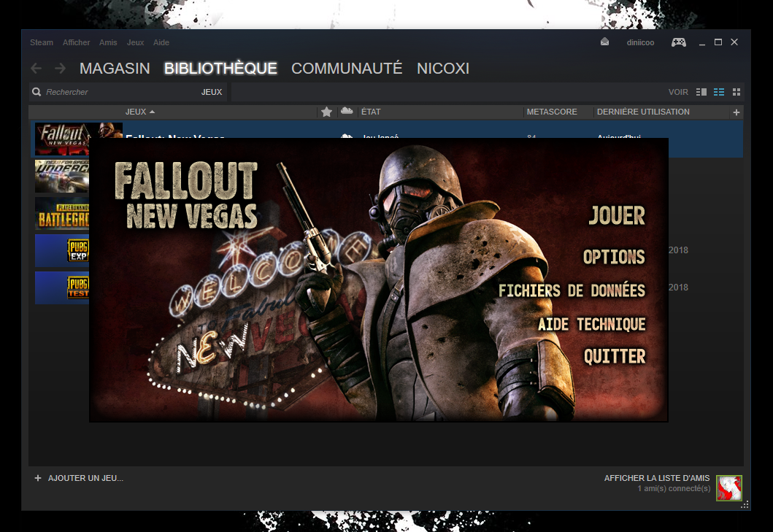The width and height of the screenshot is (773, 532).
Task: Open the NICOXI profile tab
Action: pyautogui.click(x=443, y=68)
